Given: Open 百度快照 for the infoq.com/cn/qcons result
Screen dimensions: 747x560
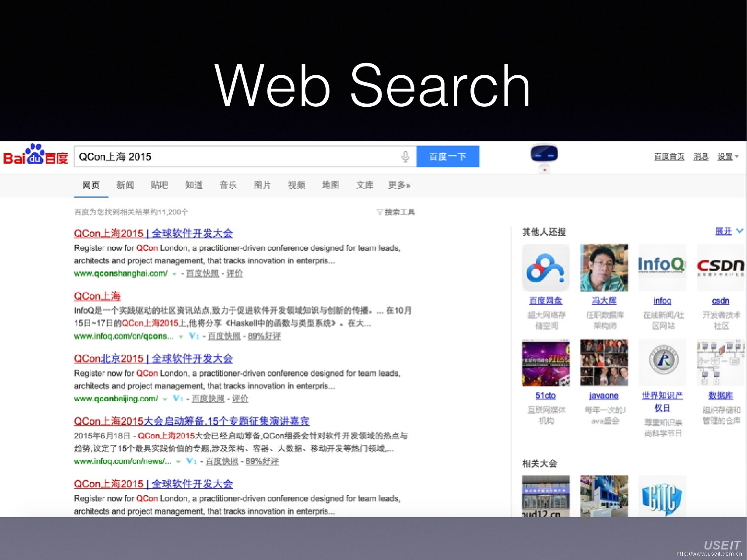Looking at the screenshot, I should click(x=224, y=336).
